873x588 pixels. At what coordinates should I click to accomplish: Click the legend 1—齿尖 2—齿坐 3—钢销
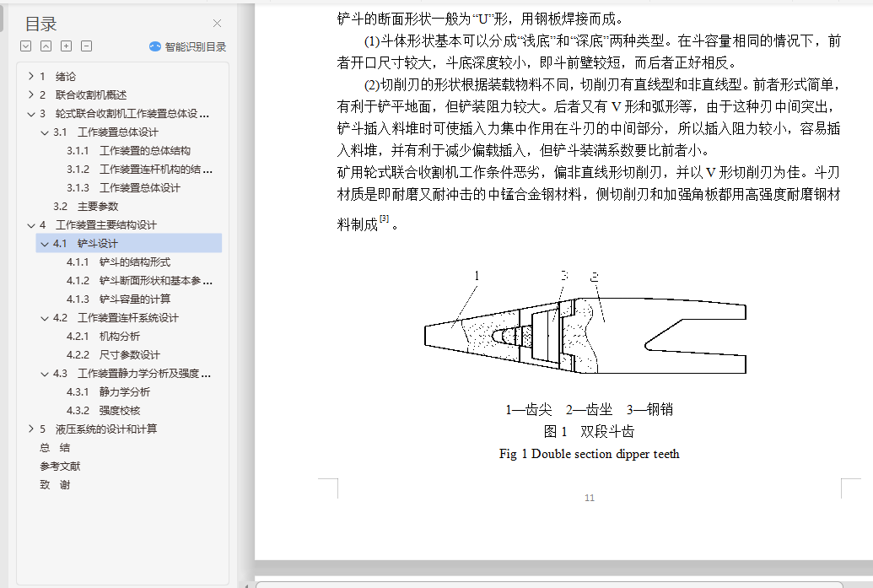(589, 410)
